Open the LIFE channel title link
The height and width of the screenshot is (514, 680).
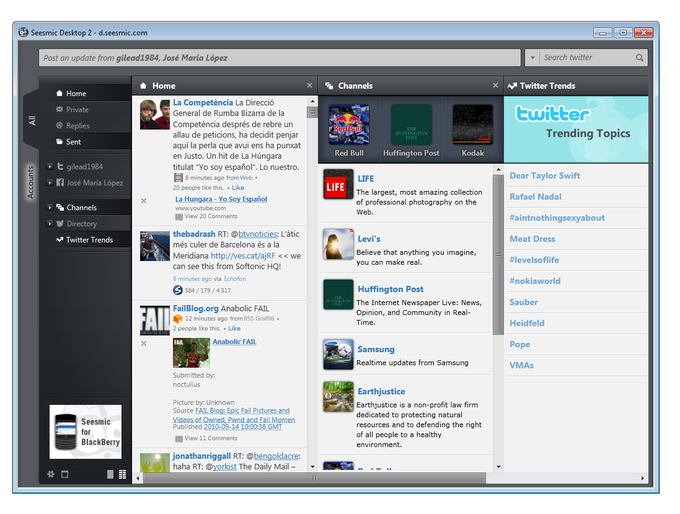tap(366, 179)
